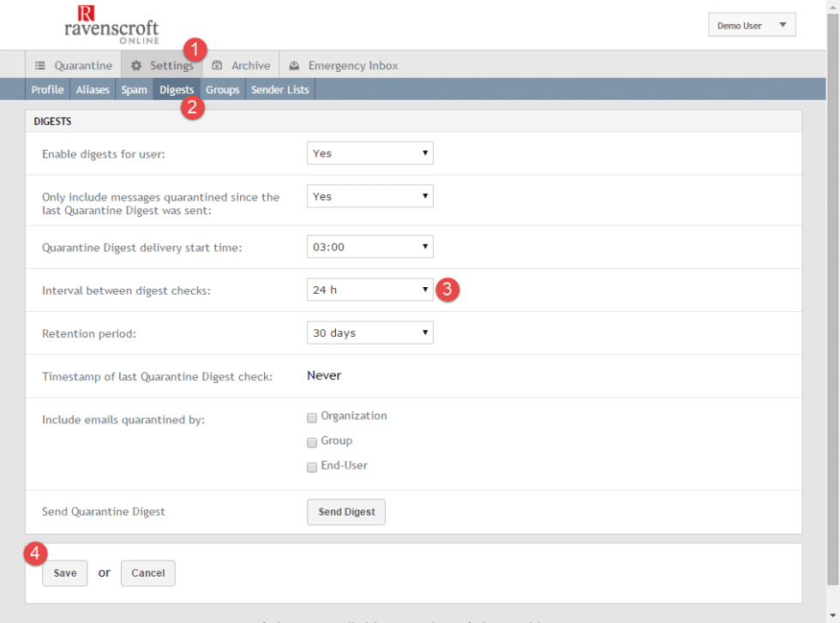Image resolution: width=840 pixels, height=623 pixels.
Task: Check the Organization quarantine checkbox
Action: (312, 417)
